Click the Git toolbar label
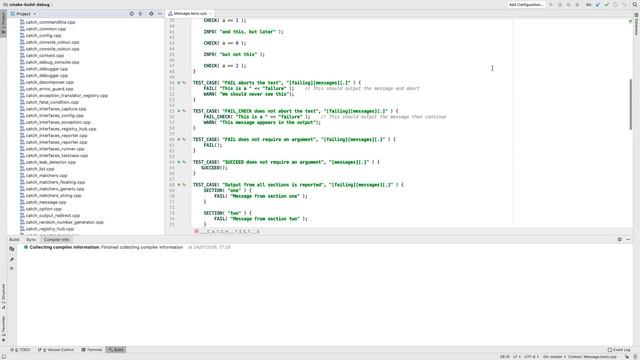This screenshot has width=640, height=360. click(588, 4)
